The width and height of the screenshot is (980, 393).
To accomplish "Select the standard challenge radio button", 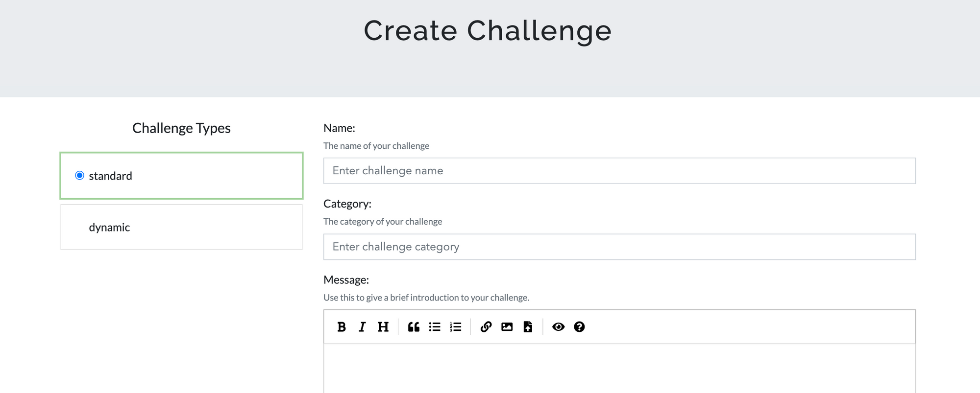I will click(79, 175).
